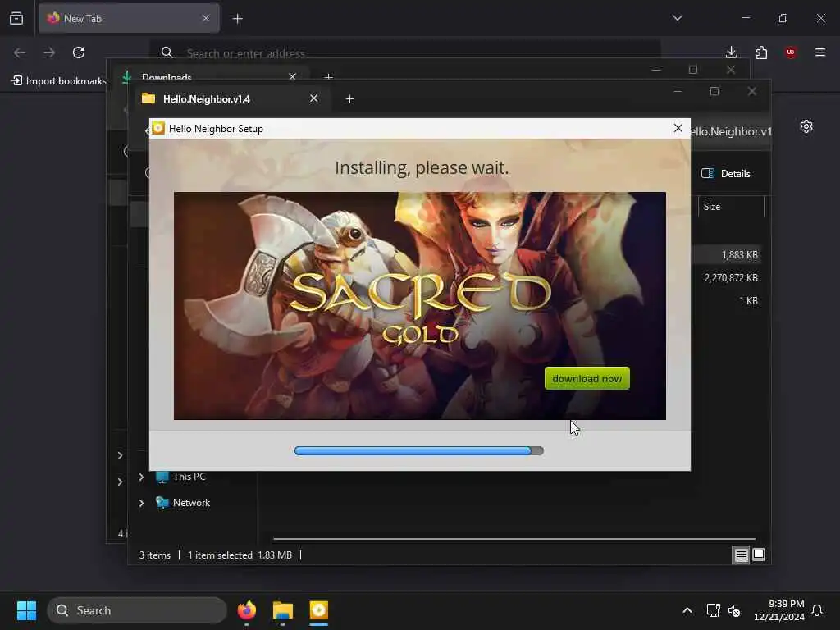
Task: Select Network in navigation pane
Action: (x=190, y=503)
